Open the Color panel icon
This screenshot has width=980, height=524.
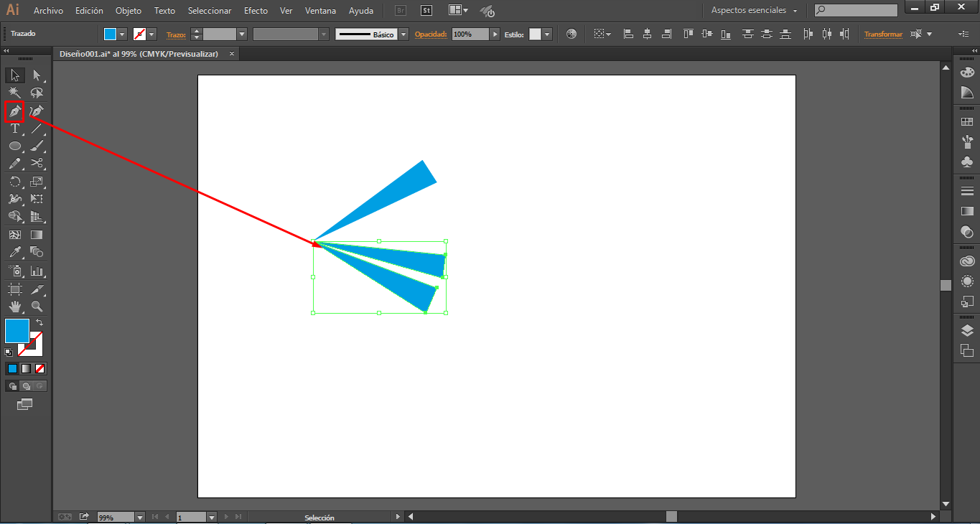click(x=967, y=72)
